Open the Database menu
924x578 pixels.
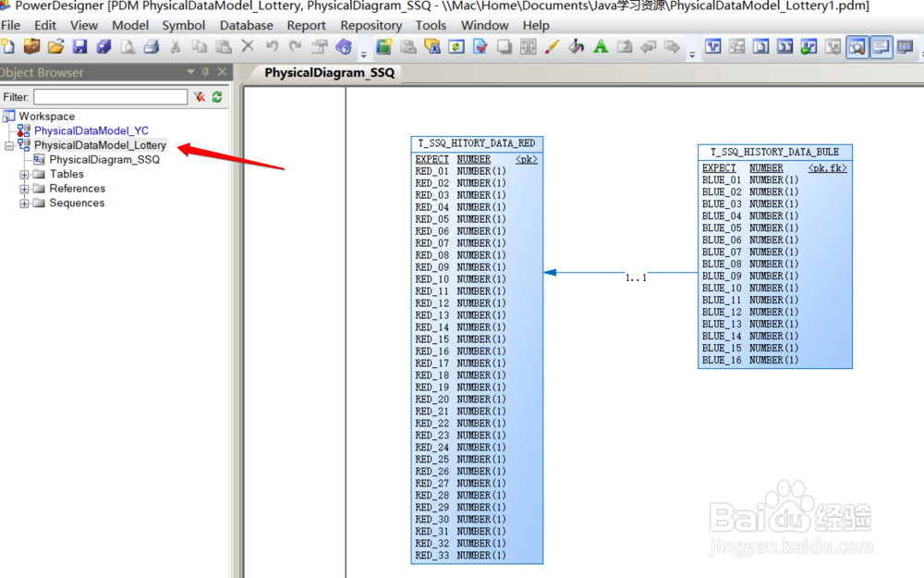coord(247,25)
